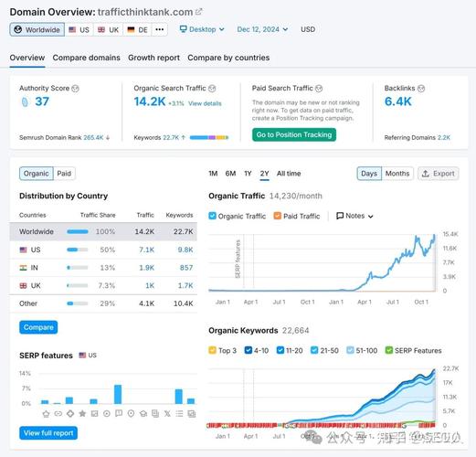Click the Authority Score leaf badge icon
Viewport: 476px width, 457px height.
tap(25, 102)
